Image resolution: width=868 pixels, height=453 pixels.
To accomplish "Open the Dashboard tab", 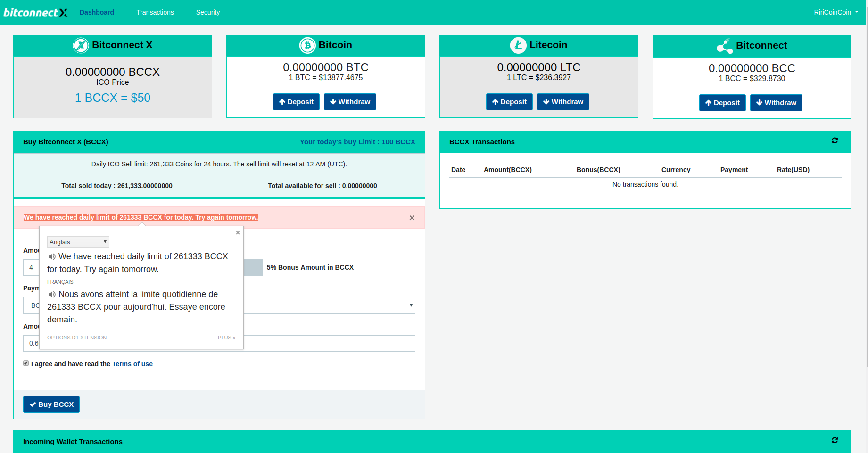I will pyautogui.click(x=97, y=12).
